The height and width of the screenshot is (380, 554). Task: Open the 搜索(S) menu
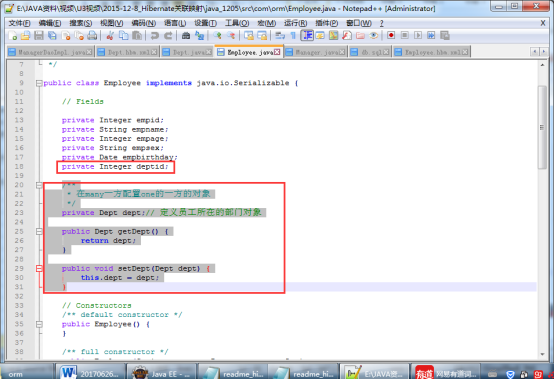coord(81,23)
